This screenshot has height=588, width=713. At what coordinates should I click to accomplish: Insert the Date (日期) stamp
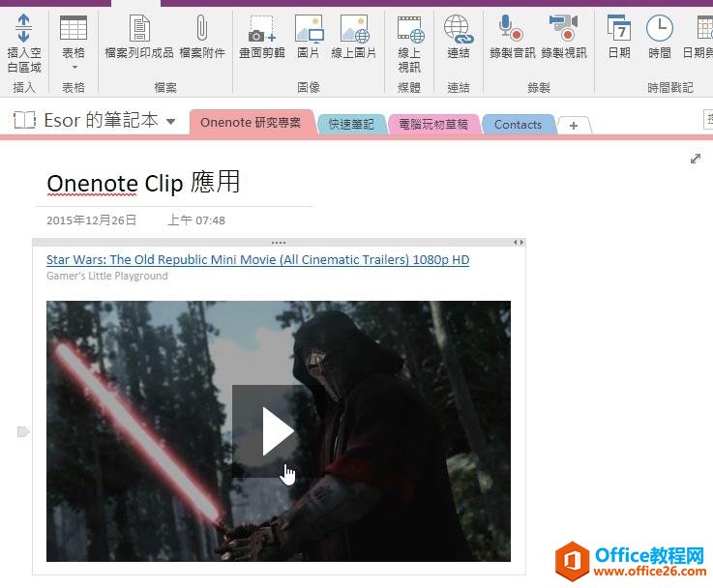tap(619, 38)
